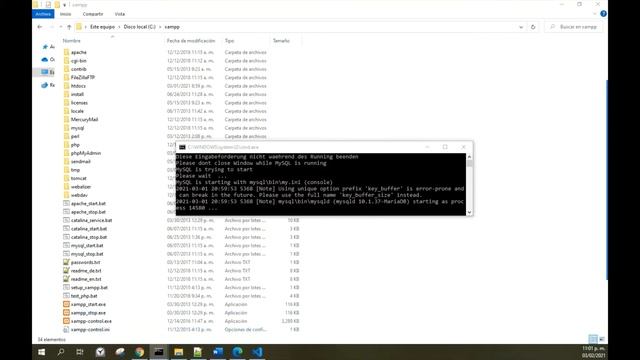Select the tomcat folder icon

[x=67, y=178]
